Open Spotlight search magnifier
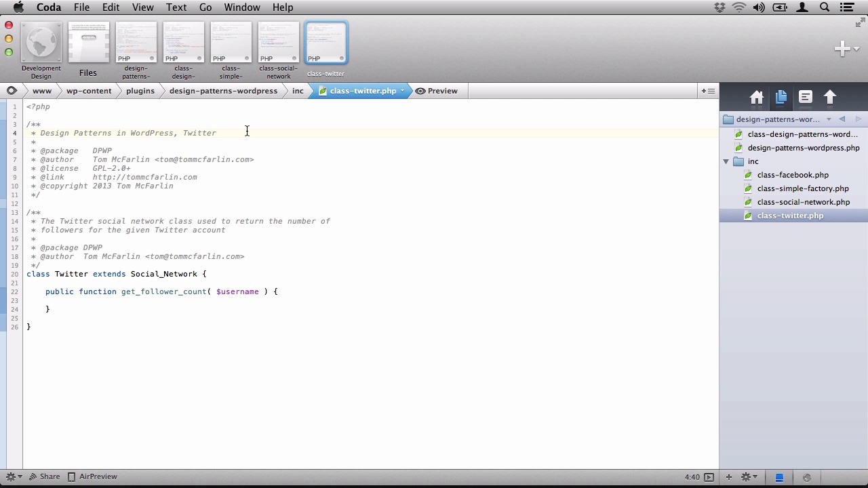The height and width of the screenshot is (488, 868). point(825,7)
